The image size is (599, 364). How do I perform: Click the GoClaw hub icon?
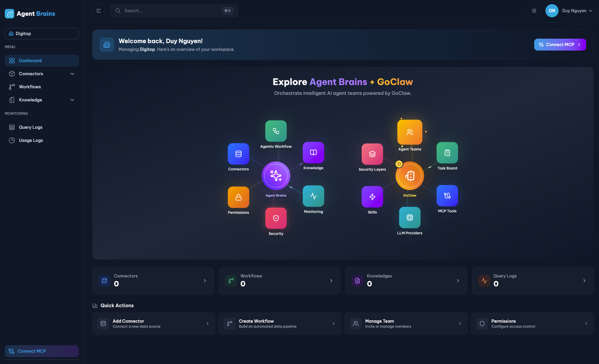[410, 176]
